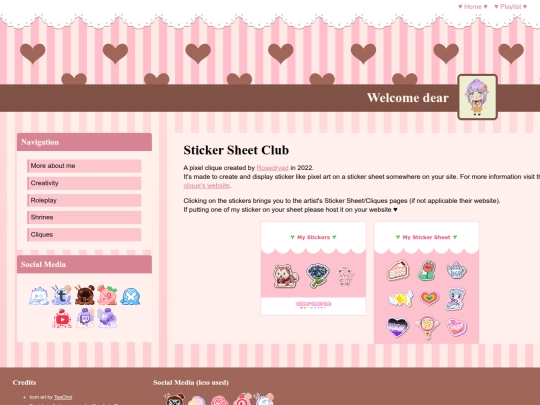Open the Discord social media icon
The height and width of the screenshot is (405, 540).
[x=39, y=295]
